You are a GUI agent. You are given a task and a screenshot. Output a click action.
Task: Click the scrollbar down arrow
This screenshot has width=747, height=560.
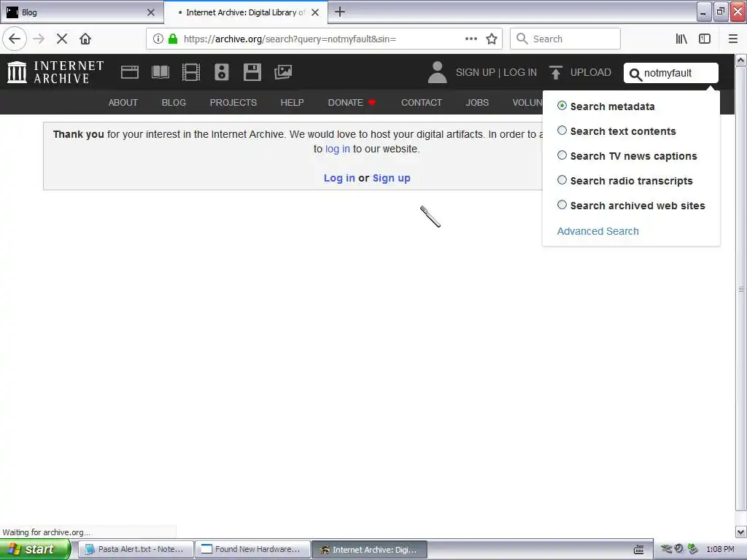pyautogui.click(x=741, y=532)
